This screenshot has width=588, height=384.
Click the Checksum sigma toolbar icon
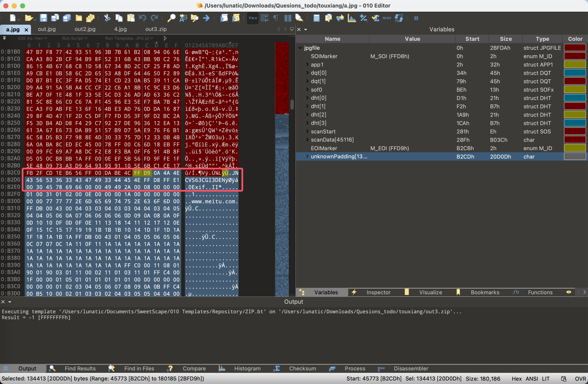(375, 18)
